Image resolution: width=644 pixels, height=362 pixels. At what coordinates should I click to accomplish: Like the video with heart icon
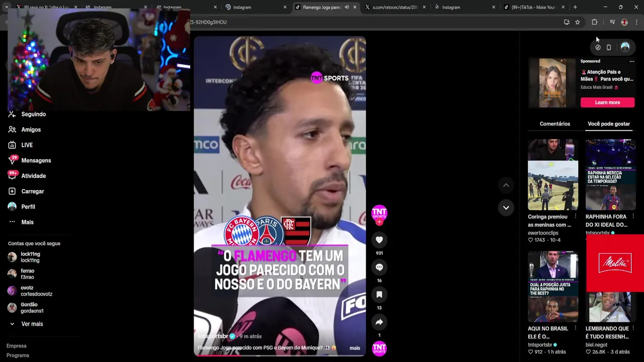[379, 240]
